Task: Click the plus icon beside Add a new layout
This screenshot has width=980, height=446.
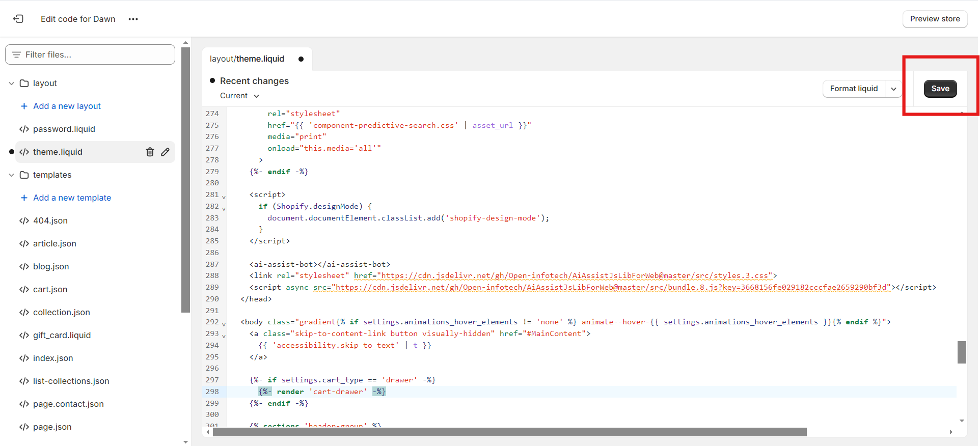Action: [24, 106]
